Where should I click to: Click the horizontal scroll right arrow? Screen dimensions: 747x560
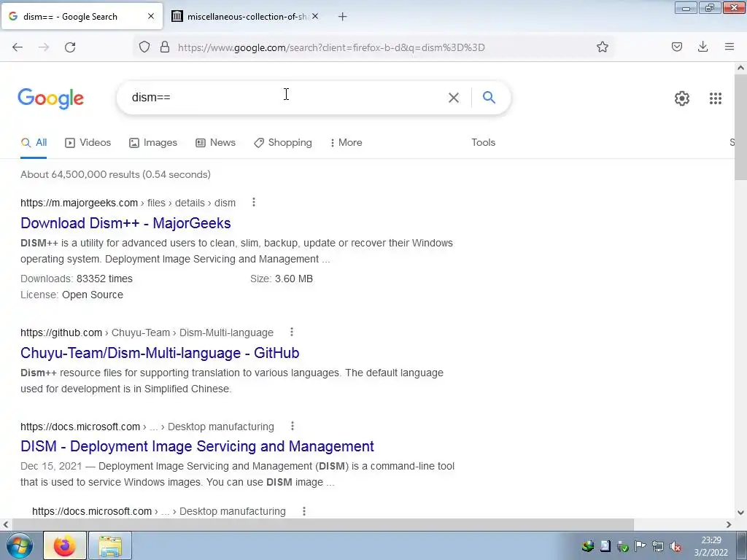729,524
